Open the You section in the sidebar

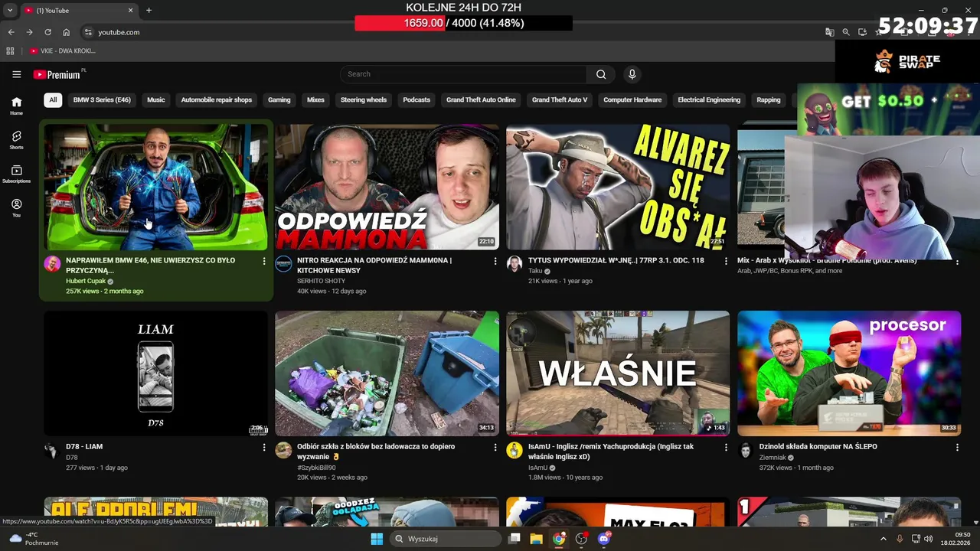pos(16,207)
